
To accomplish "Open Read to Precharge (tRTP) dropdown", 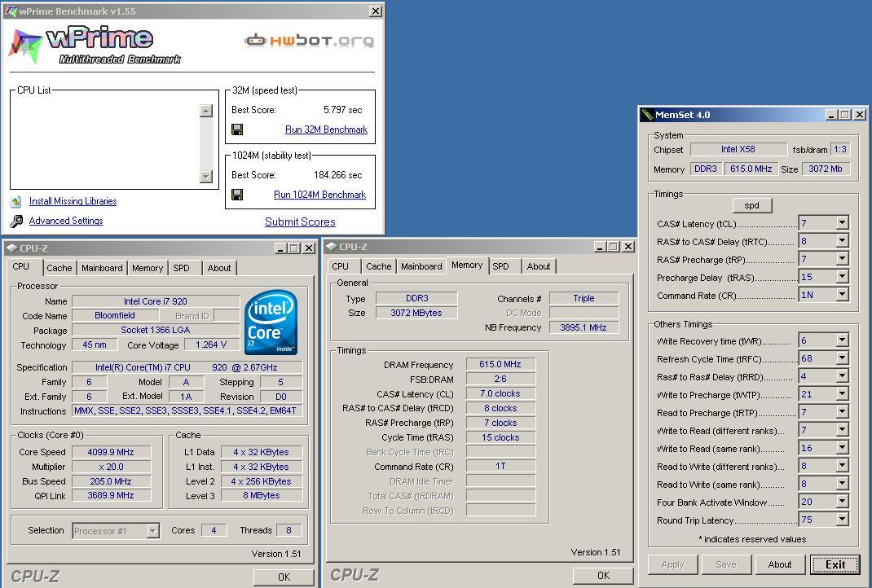I will [x=842, y=412].
